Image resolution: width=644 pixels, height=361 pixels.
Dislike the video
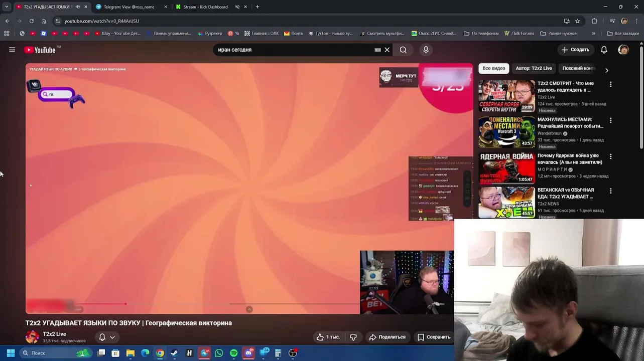pos(353,337)
